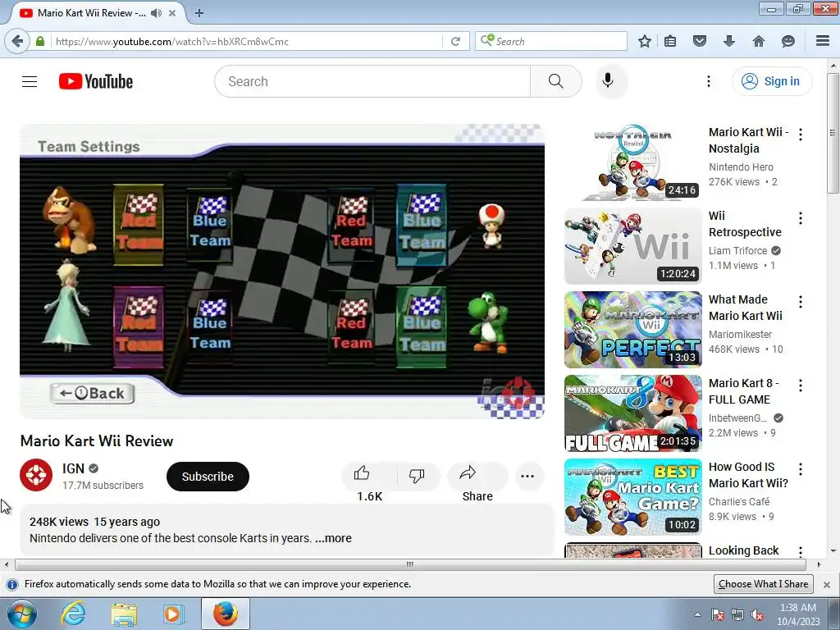Open options for Wii Retrospective video
The width and height of the screenshot is (840, 630).
pos(801,218)
